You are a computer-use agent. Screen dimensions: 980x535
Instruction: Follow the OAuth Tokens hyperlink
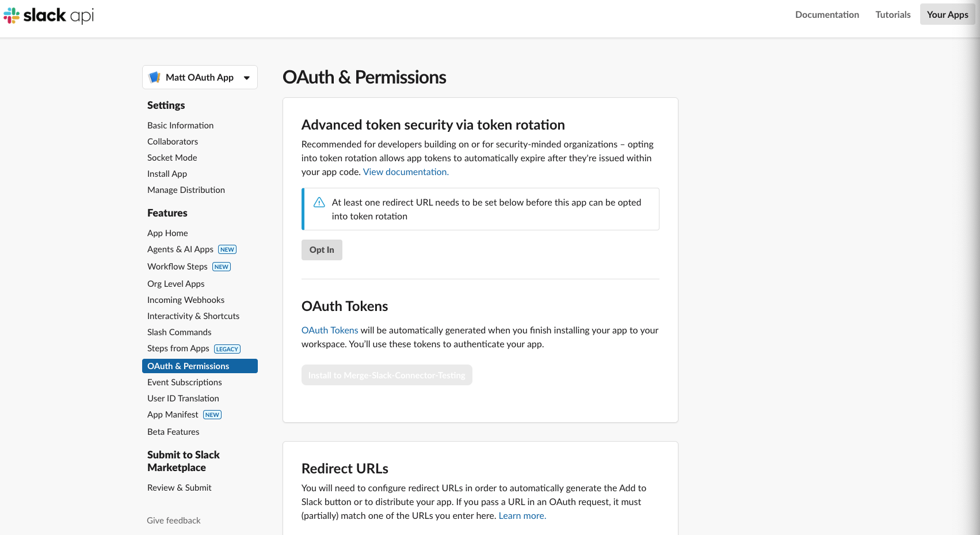[x=330, y=330]
